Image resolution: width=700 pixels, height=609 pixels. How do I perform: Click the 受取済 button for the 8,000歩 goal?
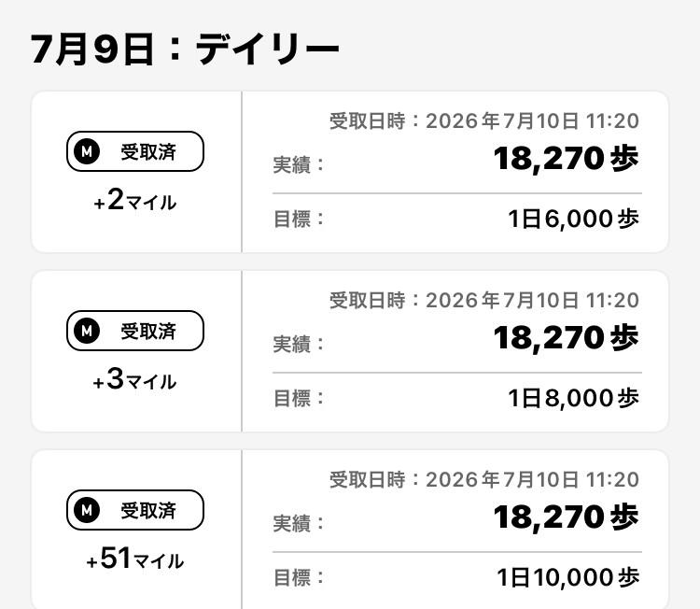(135, 331)
